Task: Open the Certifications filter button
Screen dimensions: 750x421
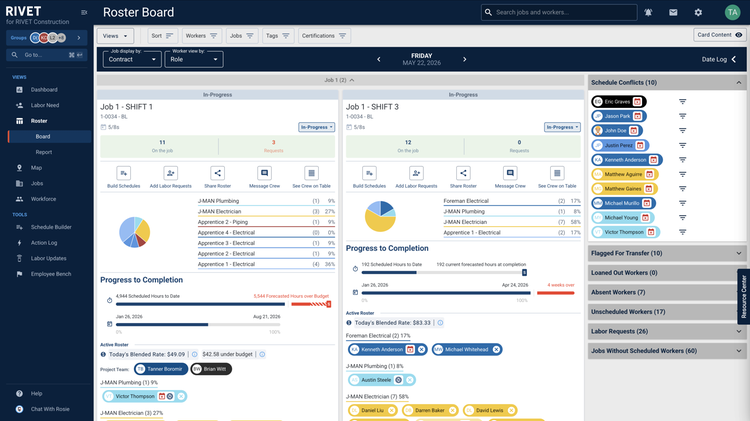Action: coord(324,36)
